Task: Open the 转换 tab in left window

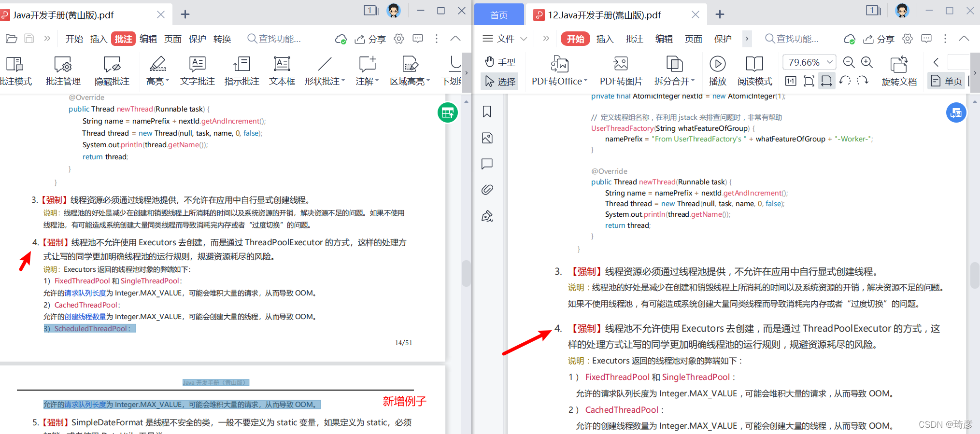Action: (222, 39)
